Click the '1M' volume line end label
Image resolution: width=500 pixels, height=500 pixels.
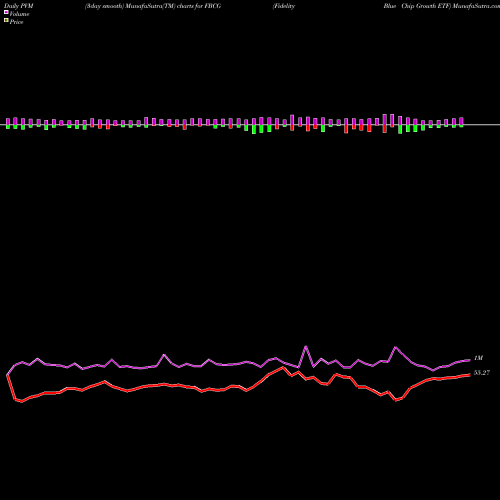pos(478,358)
